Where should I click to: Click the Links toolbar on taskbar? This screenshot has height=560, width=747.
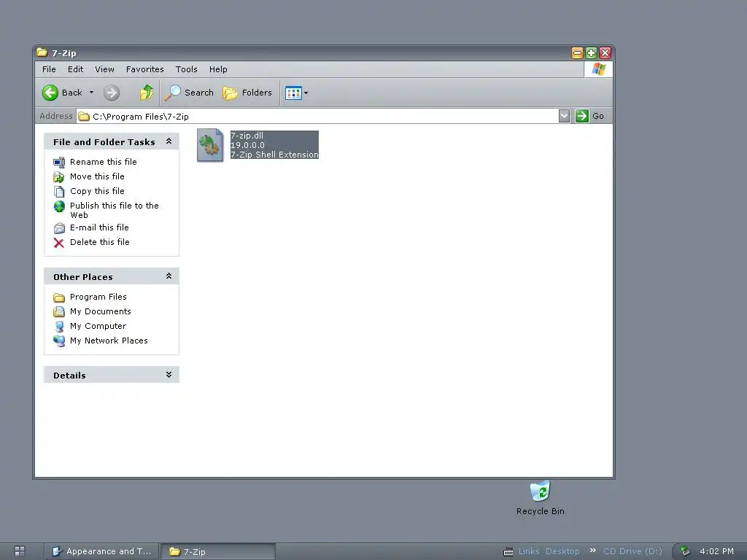(x=529, y=551)
